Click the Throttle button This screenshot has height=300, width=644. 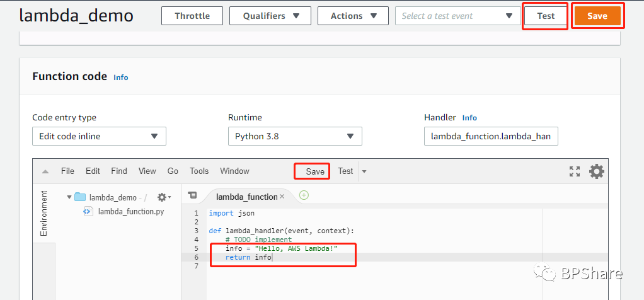(x=193, y=16)
